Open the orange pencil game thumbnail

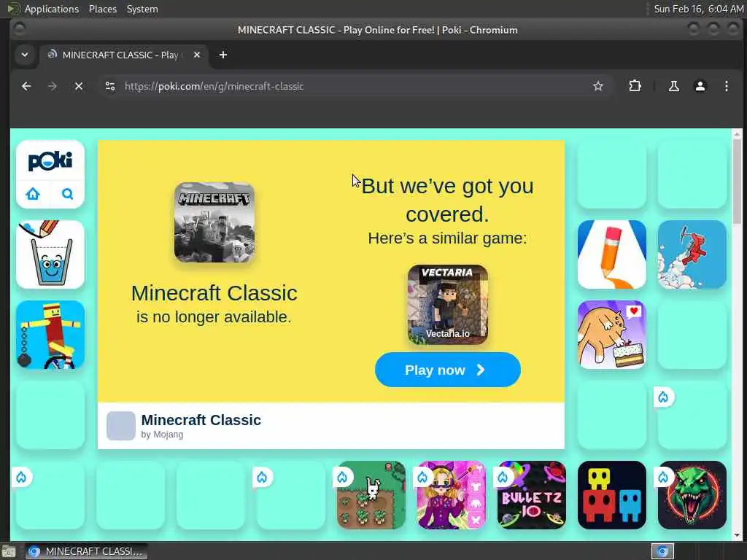pos(612,254)
